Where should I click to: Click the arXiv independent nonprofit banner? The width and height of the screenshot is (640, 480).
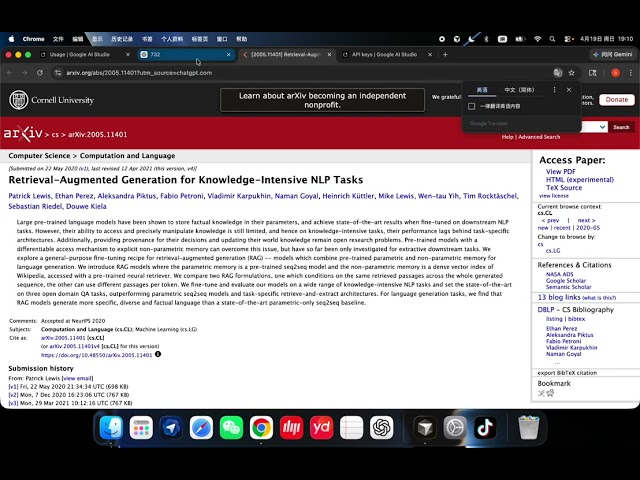[322, 100]
